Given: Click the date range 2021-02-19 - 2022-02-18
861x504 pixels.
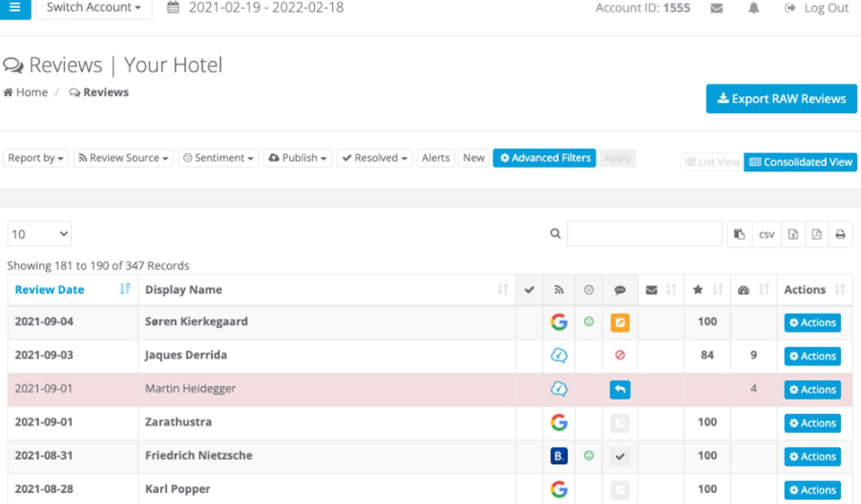Looking at the screenshot, I should pos(266,8).
